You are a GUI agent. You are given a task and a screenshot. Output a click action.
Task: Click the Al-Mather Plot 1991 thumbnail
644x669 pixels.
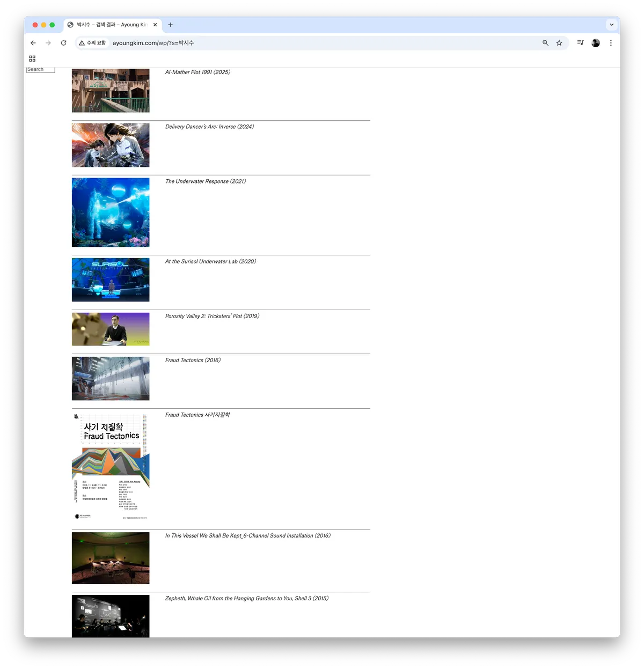coord(111,90)
